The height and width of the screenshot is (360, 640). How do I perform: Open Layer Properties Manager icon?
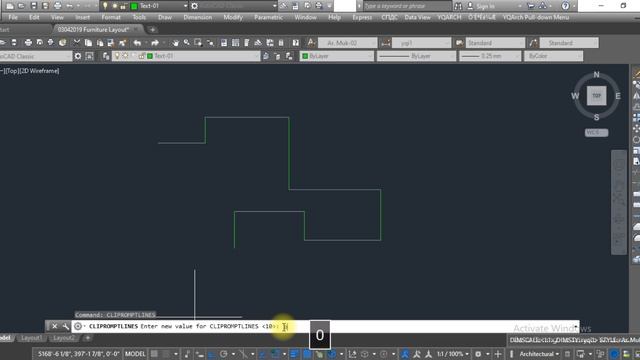pyautogui.click(x=106, y=56)
